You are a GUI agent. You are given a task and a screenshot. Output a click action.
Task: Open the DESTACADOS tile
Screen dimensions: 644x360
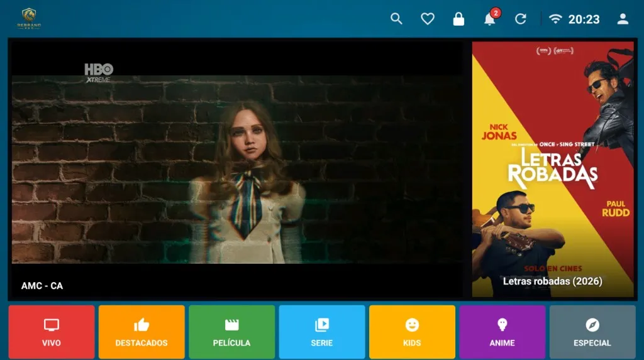click(142, 332)
